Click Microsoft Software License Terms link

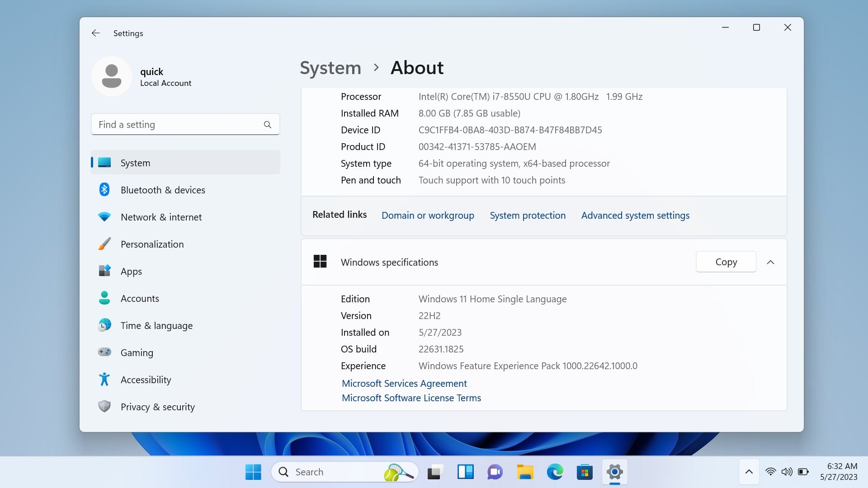pos(411,398)
